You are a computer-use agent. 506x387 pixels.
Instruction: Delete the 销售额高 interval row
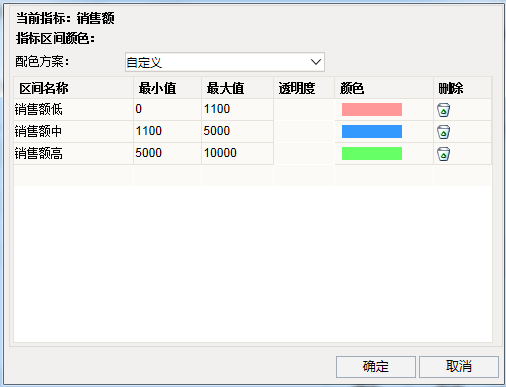tap(443, 154)
